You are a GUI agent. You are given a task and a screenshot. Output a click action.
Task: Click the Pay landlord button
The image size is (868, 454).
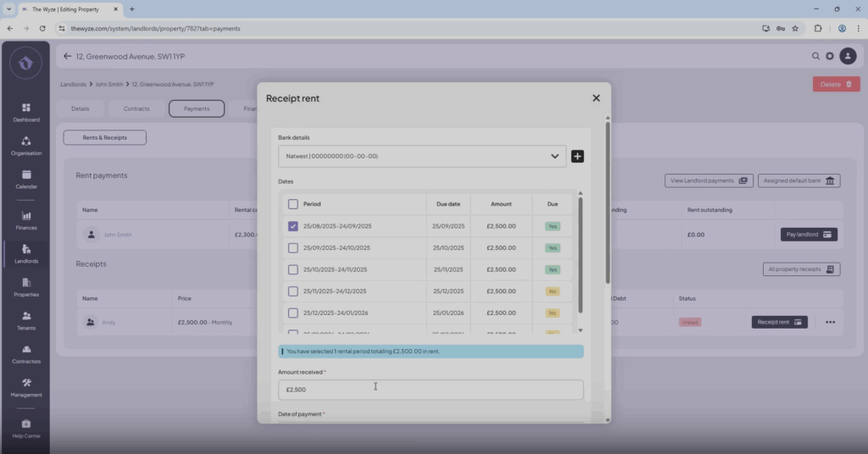point(808,235)
